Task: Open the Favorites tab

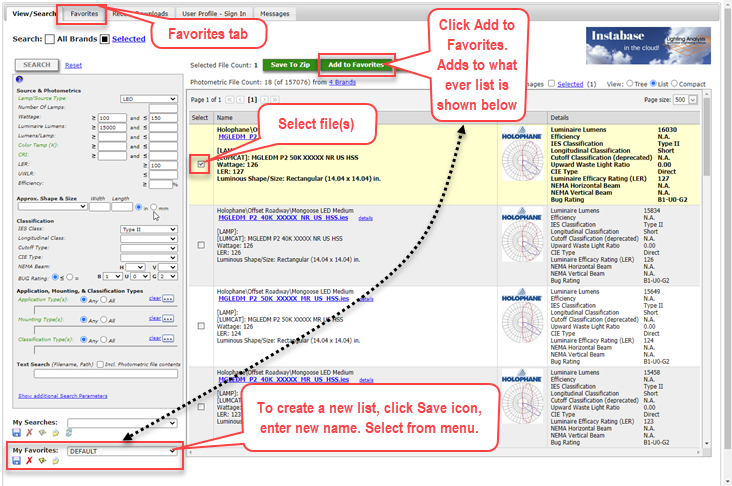Action: coord(84,14)
